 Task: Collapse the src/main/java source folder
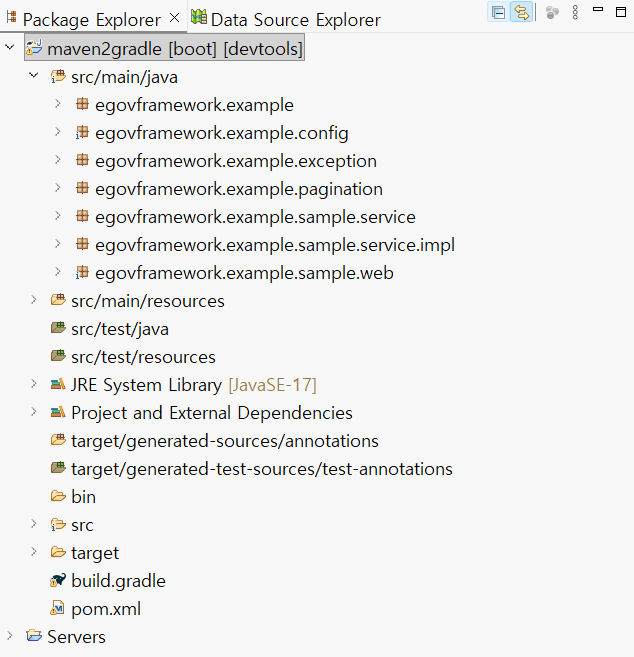click(34, 76)
